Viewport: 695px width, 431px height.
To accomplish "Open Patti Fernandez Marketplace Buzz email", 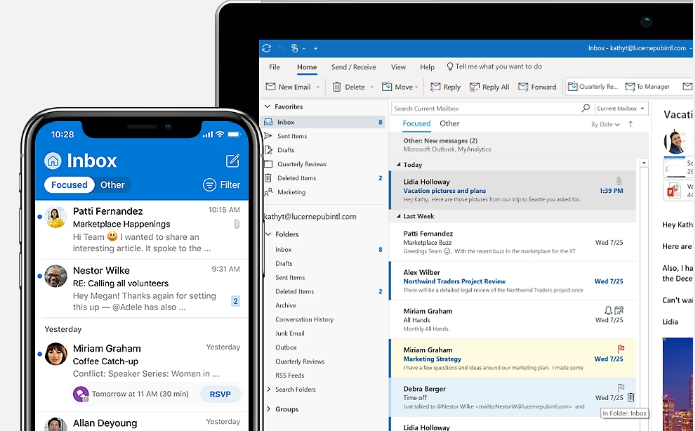I will (x=513, y=242).
